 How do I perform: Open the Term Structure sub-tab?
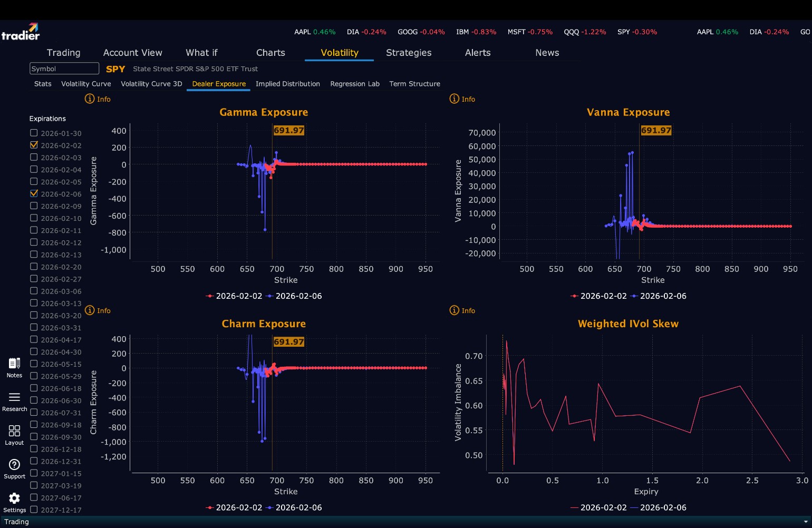pyautogui.click(x=414, y=84)
